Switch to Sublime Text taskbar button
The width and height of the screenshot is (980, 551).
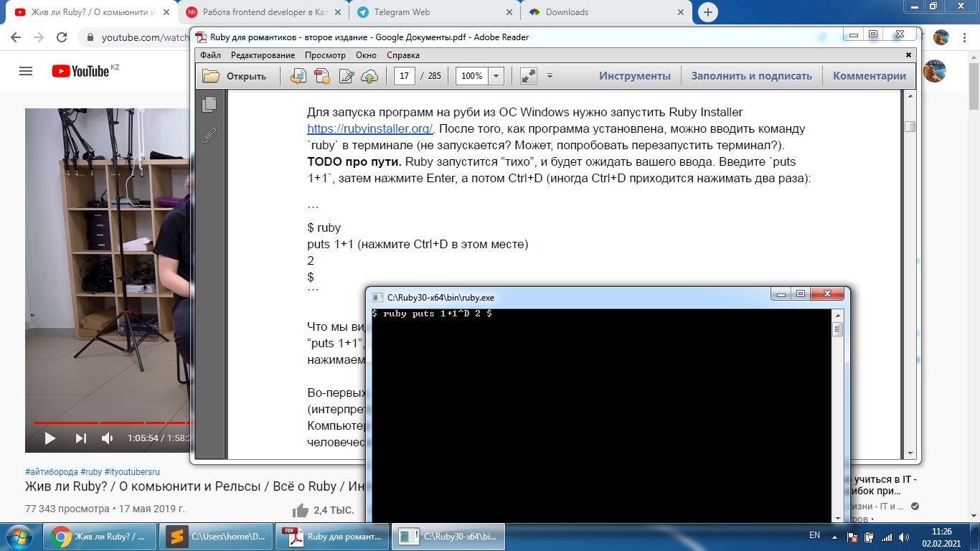click(x=216, y=536)
